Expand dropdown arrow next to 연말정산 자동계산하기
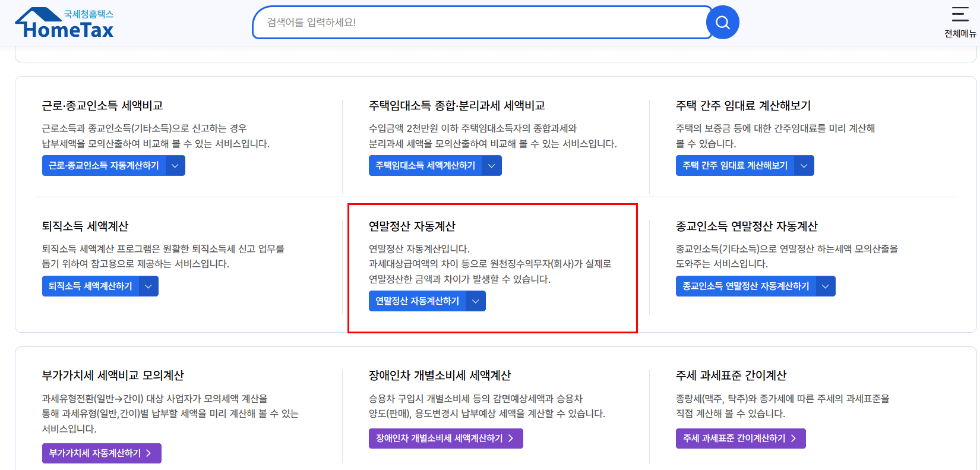The image size is (980, 470). click(476, 301)
